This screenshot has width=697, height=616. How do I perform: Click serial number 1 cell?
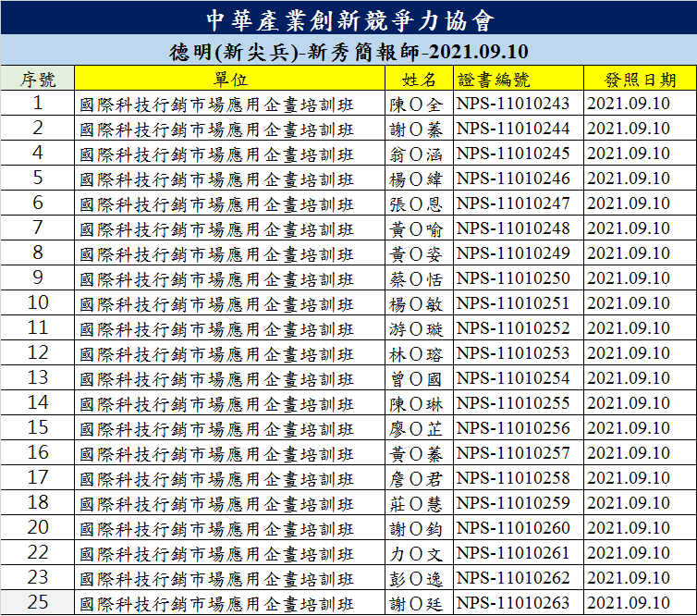click(38, 104)
